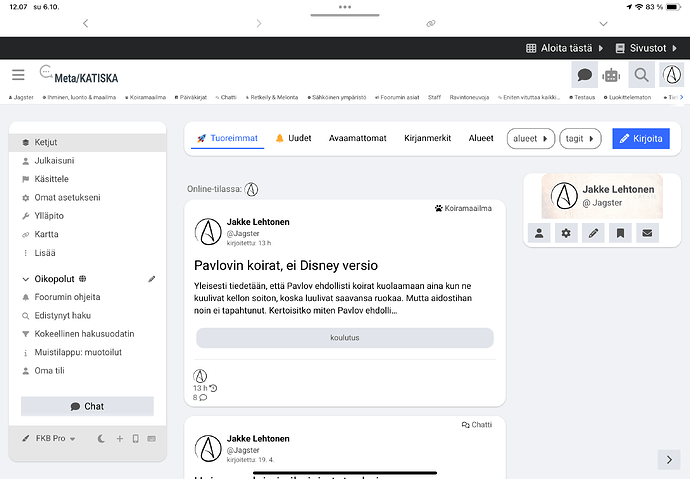Screen dimensions: 690x479
Task: Click the Kirjoita new topic button
Action: click(641, 139)
